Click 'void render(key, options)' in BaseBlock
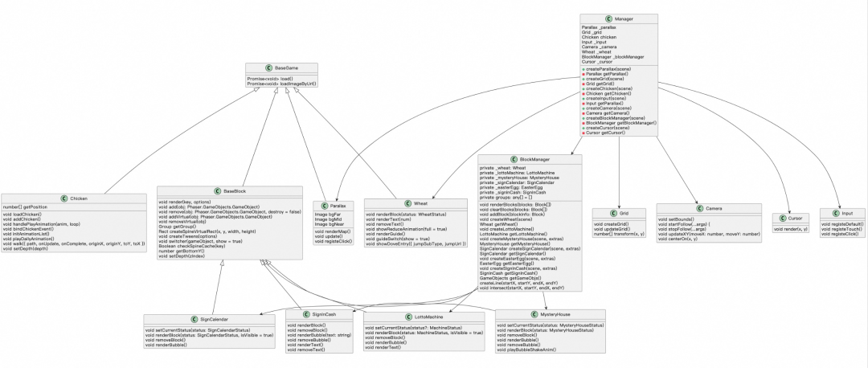 [185, 202]
